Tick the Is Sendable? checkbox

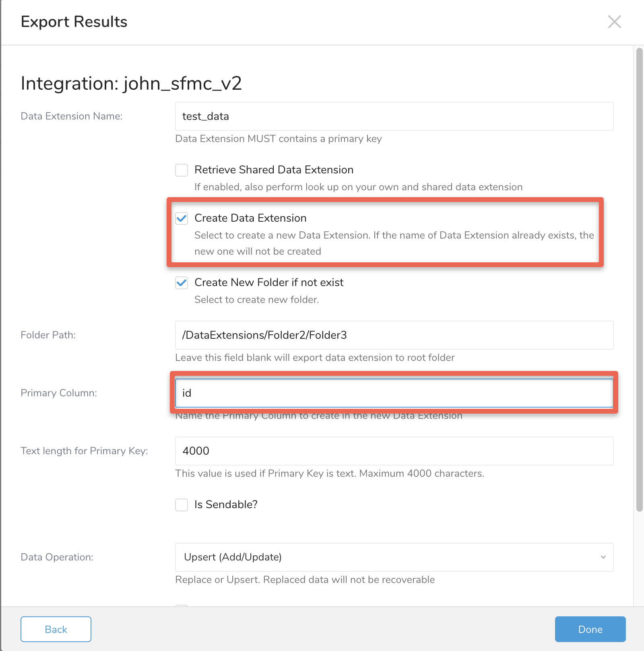[182, 505]
